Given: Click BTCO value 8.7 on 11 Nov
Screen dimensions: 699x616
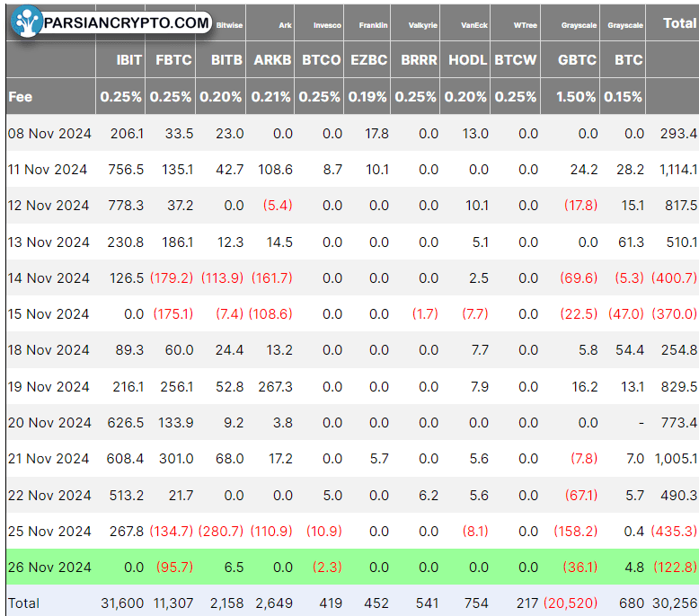Looking at the screenshot, I should pos(332,169).
